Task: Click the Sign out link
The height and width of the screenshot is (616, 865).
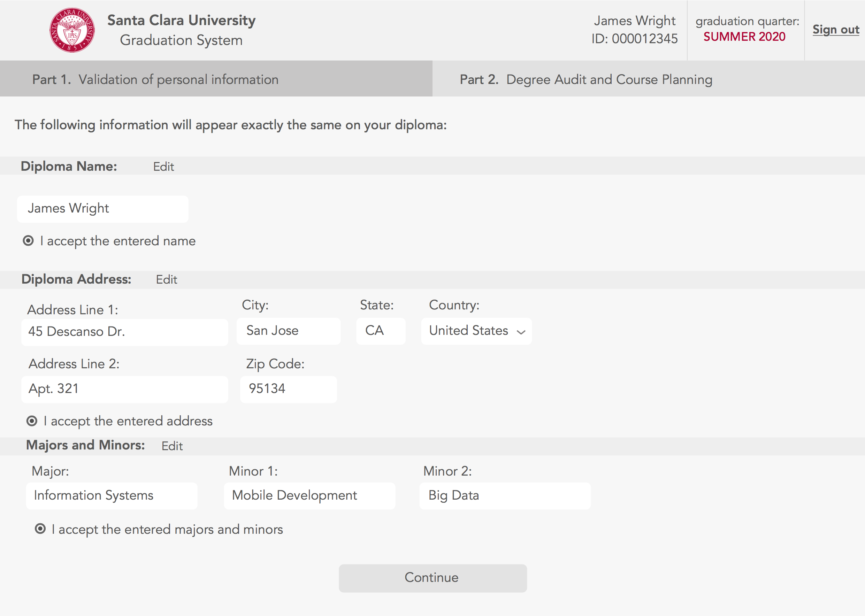Action: (835, 29)
